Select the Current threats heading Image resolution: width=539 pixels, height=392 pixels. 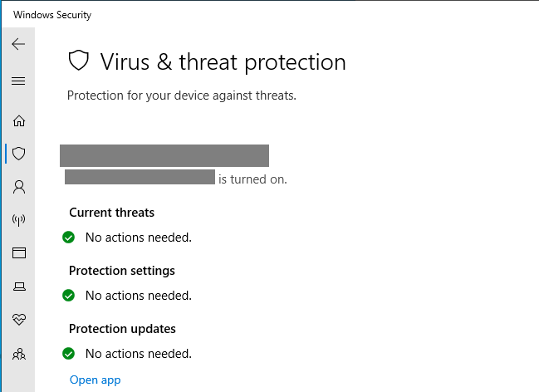tap(111, 213)
